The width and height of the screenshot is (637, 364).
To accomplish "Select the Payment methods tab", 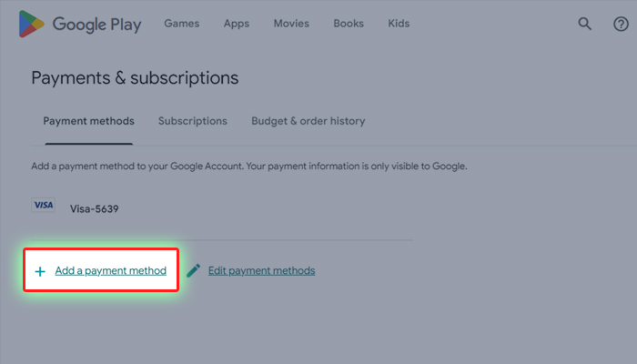I will tap(88, 121).
